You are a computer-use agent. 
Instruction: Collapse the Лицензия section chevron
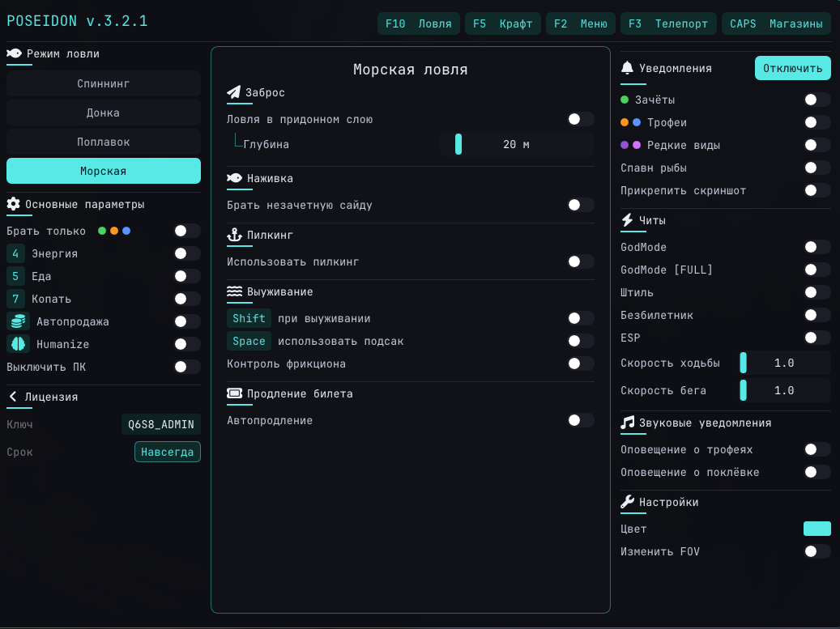[13, 396]
